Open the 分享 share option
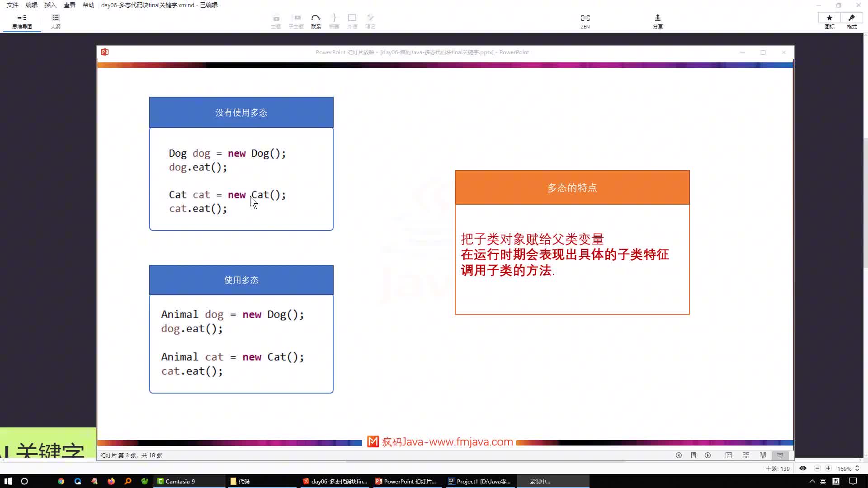 [658, 21]
